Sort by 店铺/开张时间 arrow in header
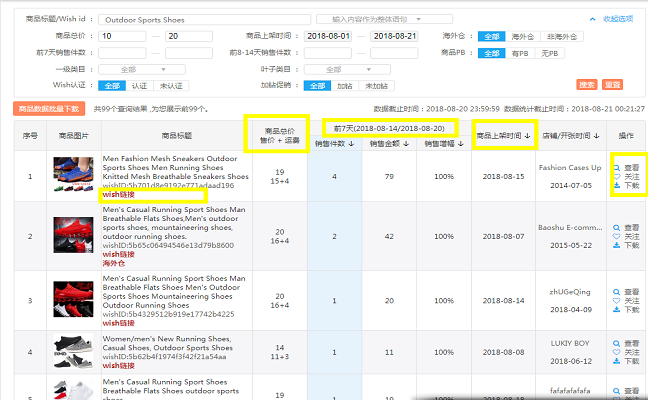648x400 pixels. tap(596, 136)
